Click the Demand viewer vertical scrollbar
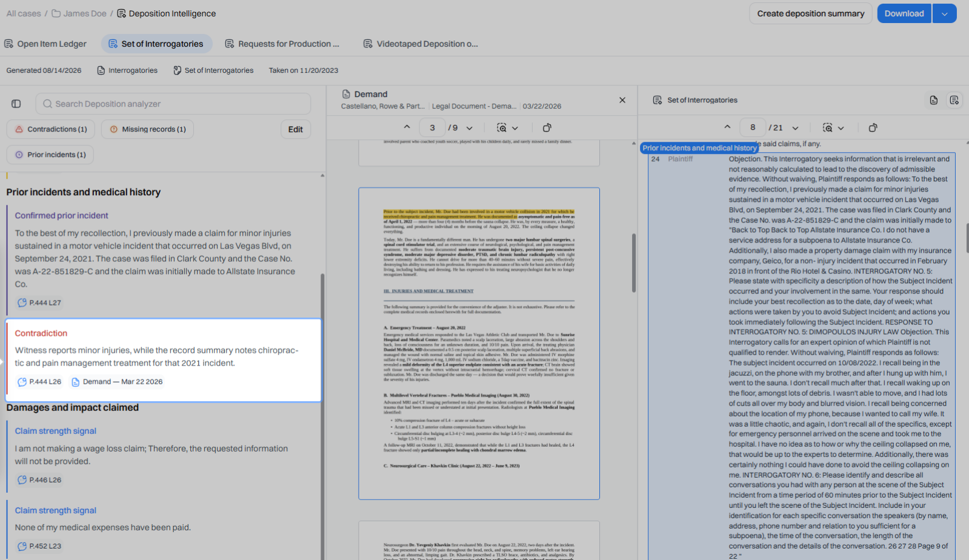Viewport: 969px width, 560px height. (x=634, y=263)
